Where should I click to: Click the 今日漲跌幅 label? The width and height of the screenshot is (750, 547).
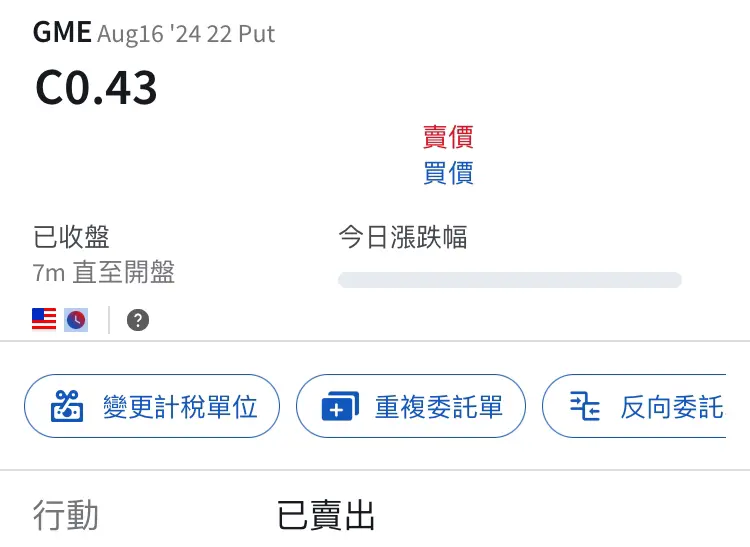point(403,237)
